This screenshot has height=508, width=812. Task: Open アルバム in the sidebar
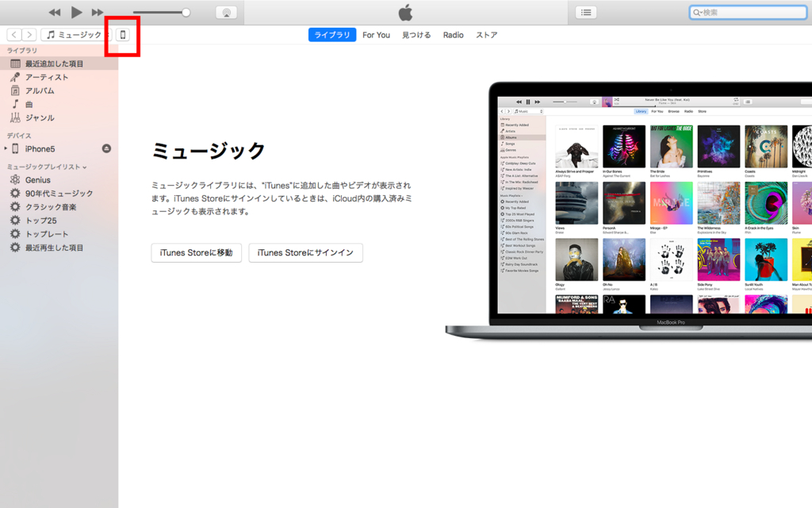(59, 90)
